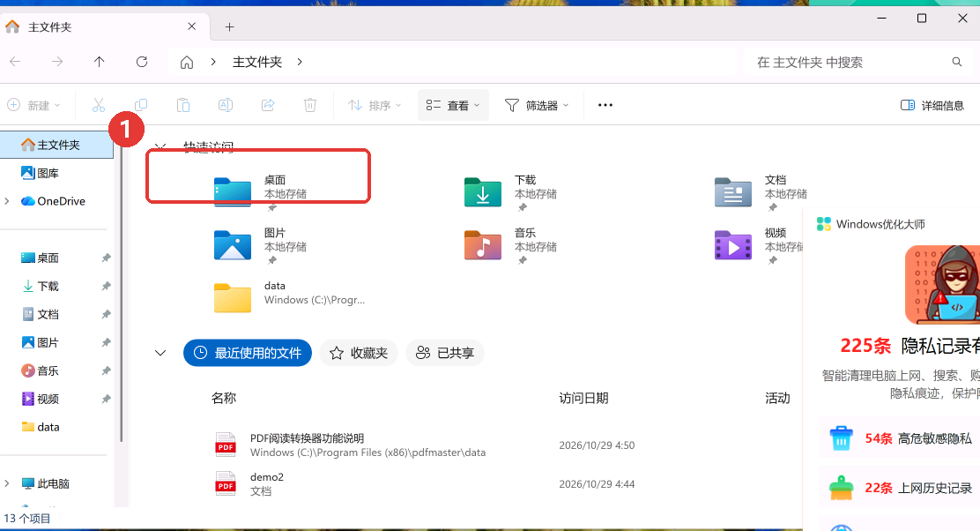Open the 视频 folder tile in quick access
Screen dimensions: 980x531
pos(758,246)
